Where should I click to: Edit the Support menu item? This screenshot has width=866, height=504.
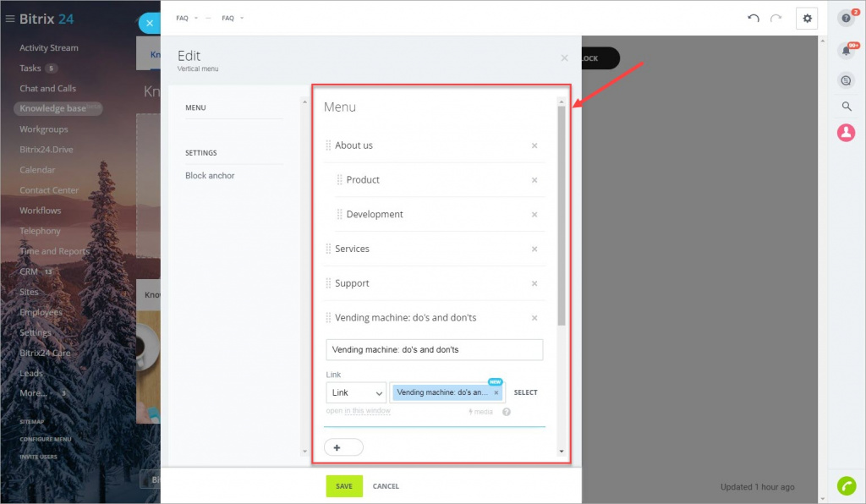pos(352,283)
